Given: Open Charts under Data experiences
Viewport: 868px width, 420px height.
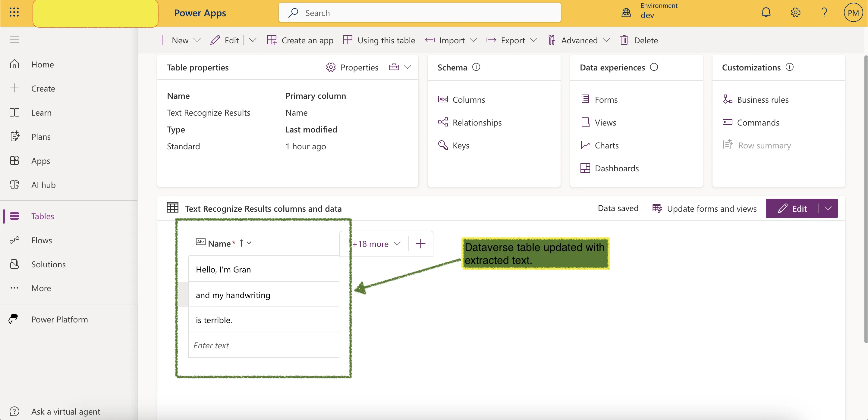Looking at the screenshot, I should coord(600,145).
